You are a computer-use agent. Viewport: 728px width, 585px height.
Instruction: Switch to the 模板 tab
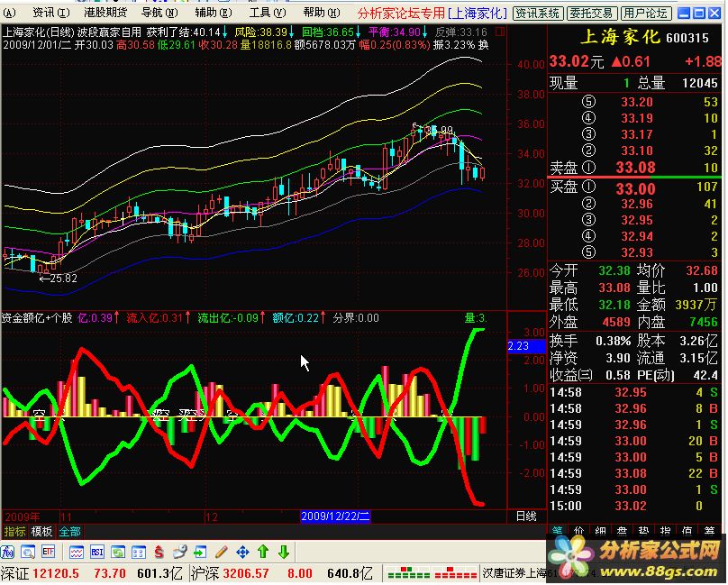41,531
